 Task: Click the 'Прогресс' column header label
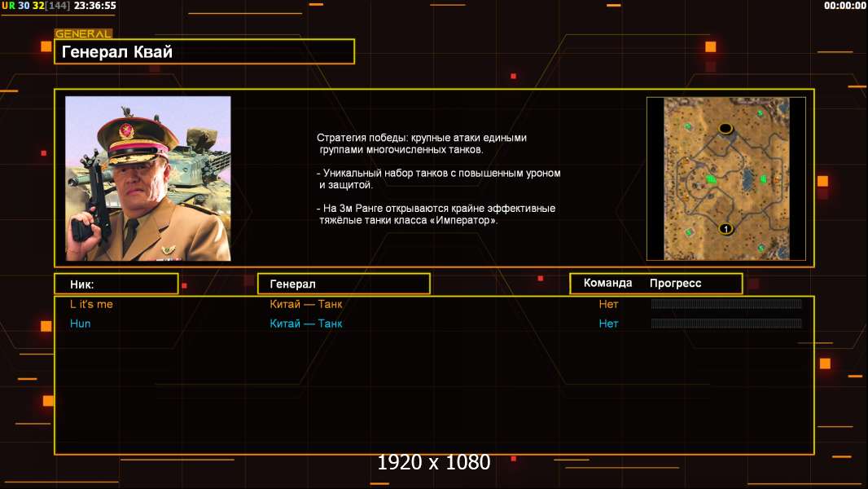675,283
